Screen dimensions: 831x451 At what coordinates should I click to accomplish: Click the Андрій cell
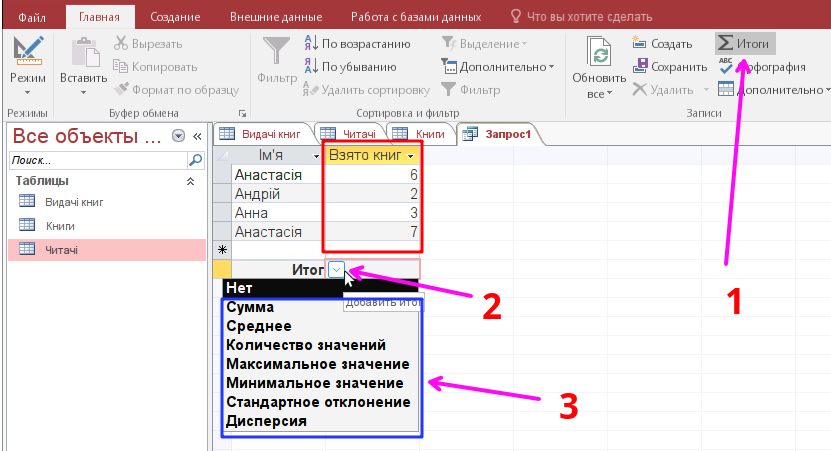pos(278,194)
